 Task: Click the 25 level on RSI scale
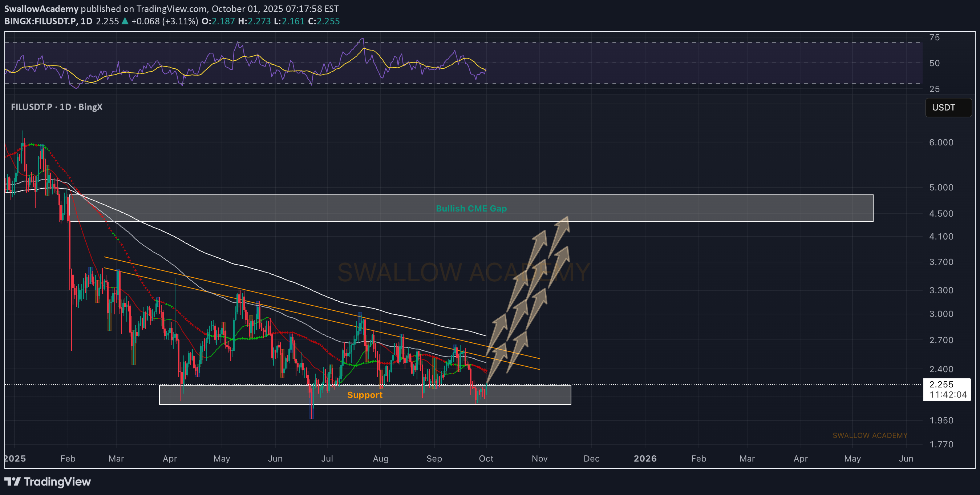(934, 89)
